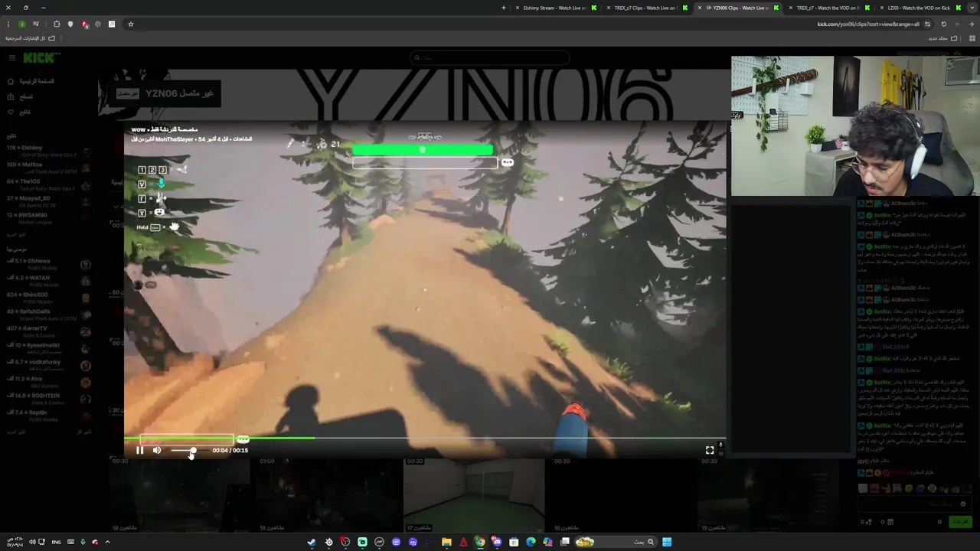The height and width of the screenshot is (551, 980).
Task: Open ROSHTEIN recommended channel
Action: [47, 399]
